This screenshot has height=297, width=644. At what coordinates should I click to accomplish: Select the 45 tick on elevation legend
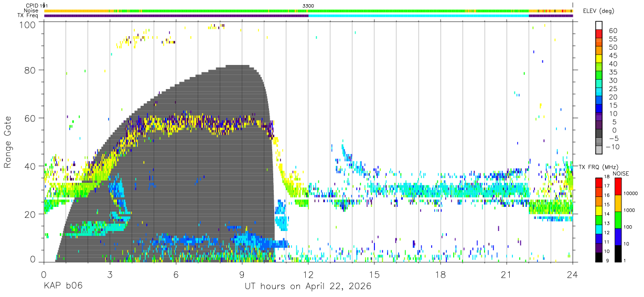[x=613, y=56]
